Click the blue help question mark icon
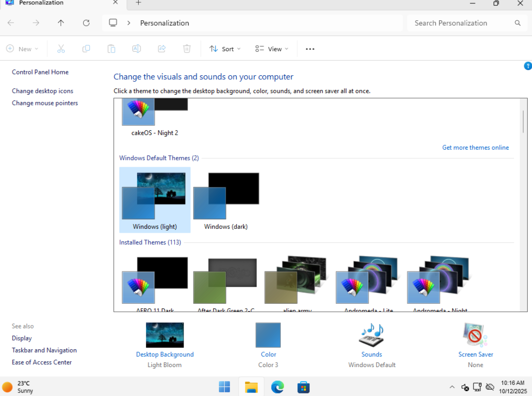532x396 pixels. (528, 66)
